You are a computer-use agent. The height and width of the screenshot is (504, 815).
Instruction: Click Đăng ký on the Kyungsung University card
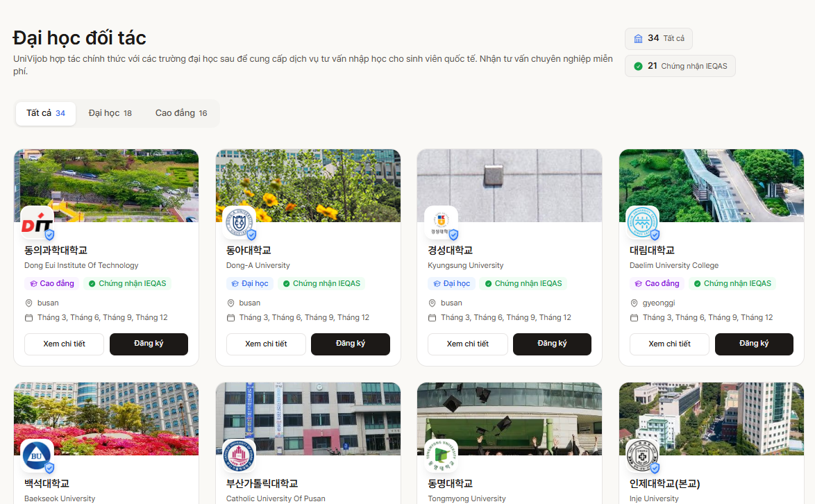coord(552,344)
